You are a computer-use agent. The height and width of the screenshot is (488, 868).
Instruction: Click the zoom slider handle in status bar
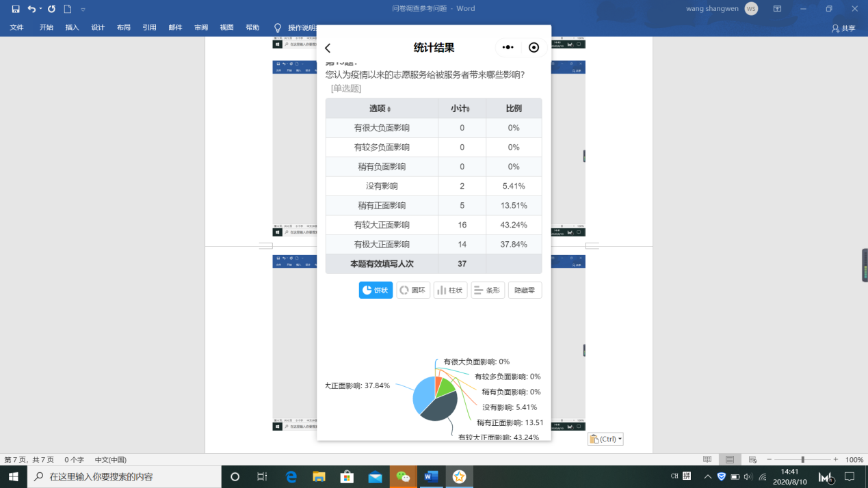802,459
